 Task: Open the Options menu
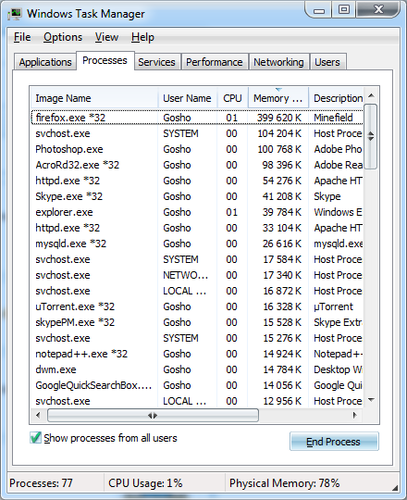pyautogui.click(x=63, y=37)
